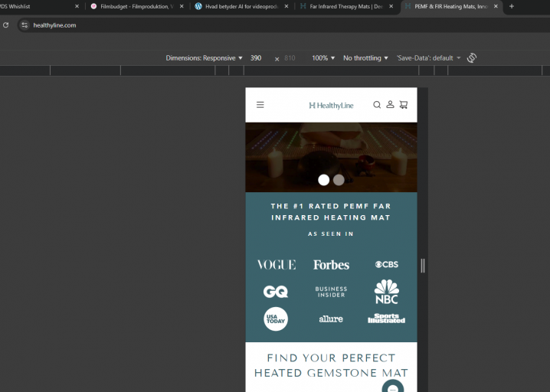
Task: Edit the viewport height field 810
Action: pyautogui.click(x=290, y=58)
